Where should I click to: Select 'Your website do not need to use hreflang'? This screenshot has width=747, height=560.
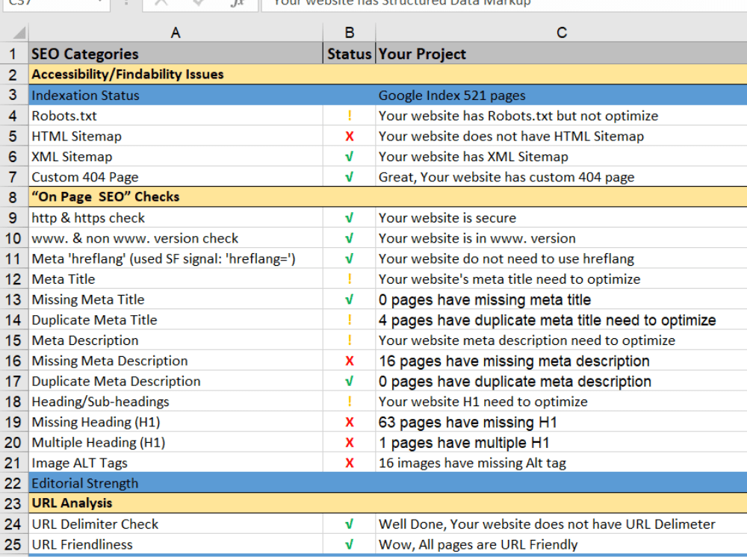coord(561,258)
